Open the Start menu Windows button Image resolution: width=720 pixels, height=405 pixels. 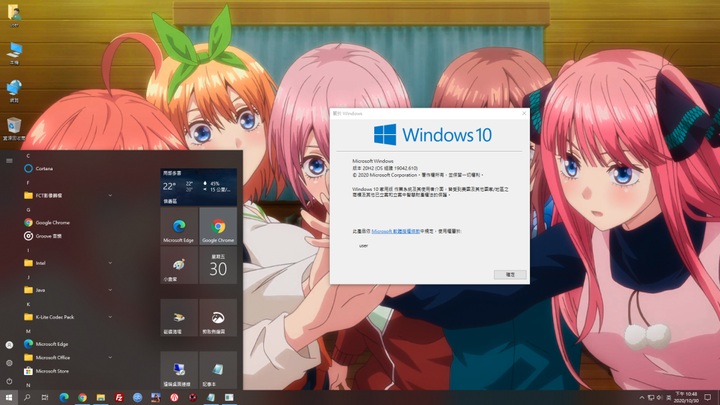pyautogui.click(x=9, y=397)
